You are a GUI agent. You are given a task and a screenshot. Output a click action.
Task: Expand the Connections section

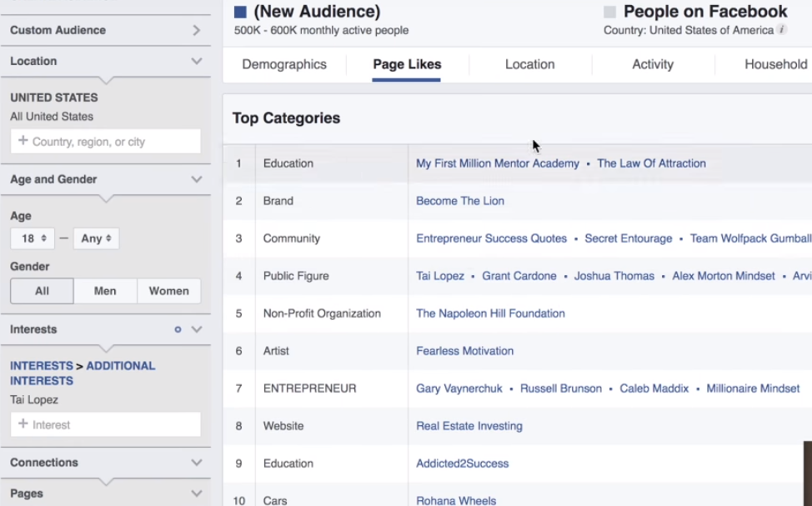(106, 463)
